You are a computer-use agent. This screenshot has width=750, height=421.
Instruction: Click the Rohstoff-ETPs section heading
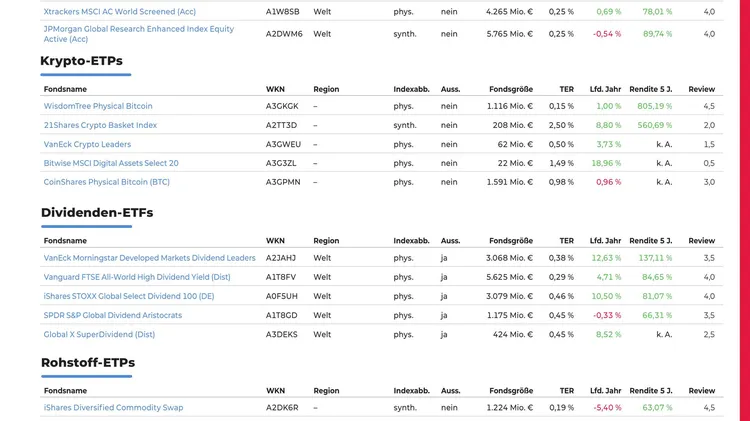(x=88, y=362)
